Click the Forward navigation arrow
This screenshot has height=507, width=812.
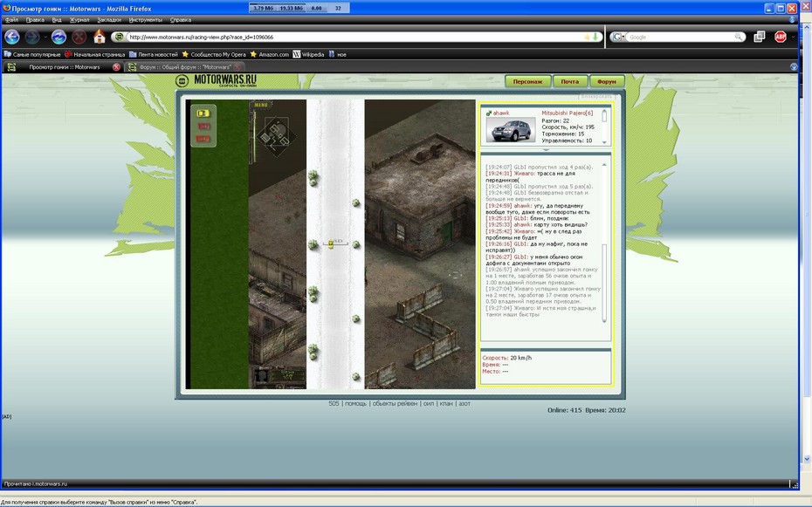[x=32, y=37]
